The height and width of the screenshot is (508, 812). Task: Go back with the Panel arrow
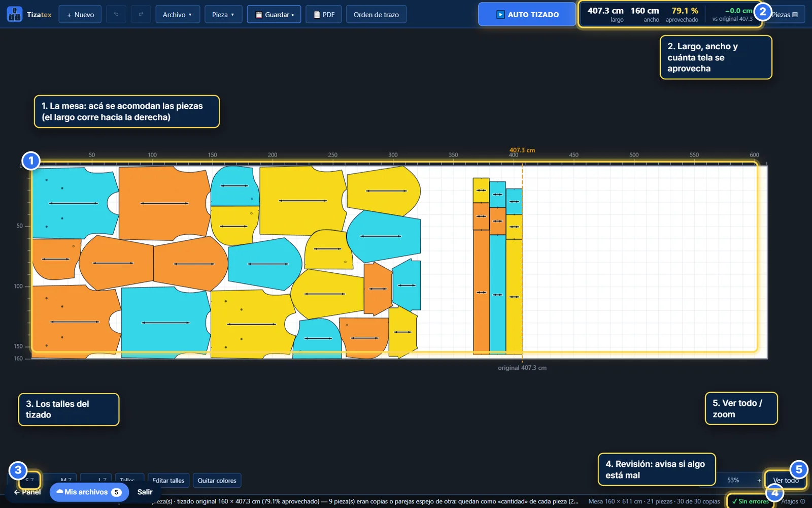pos(27,492)
